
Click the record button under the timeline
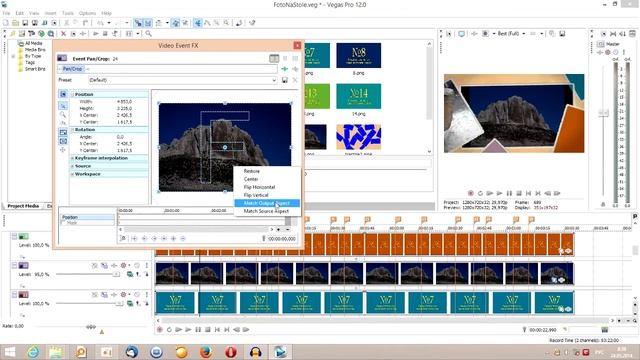[160, 329]
